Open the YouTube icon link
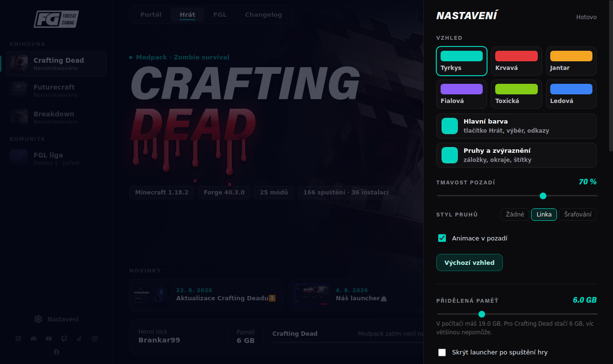The width and height of the screenshot is (613, 364). (x=49, y=339)
